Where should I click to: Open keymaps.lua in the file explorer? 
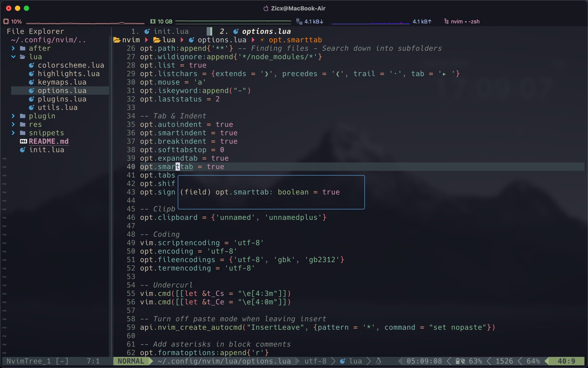[x=62, y=82]
